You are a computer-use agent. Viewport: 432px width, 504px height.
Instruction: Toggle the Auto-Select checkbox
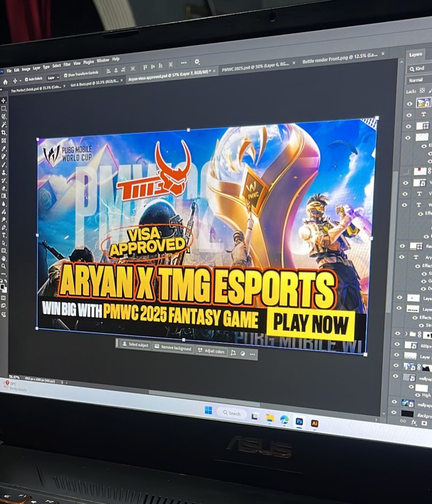coord(27,79)
